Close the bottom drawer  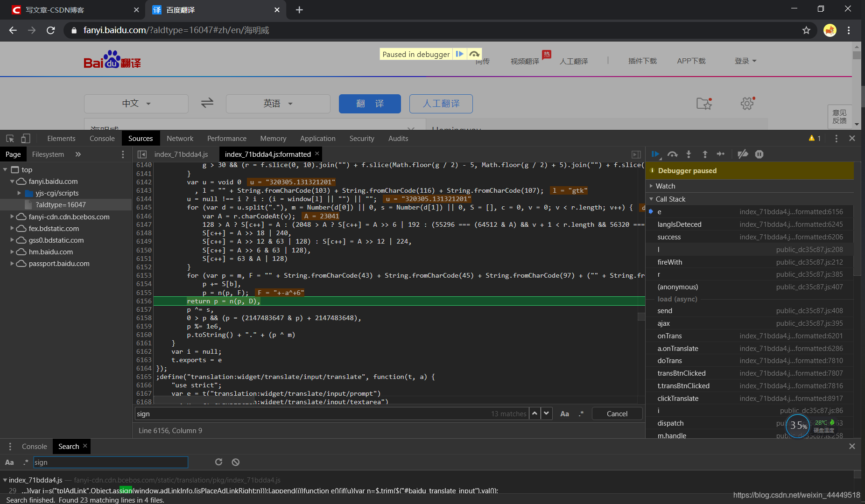click(x=852, y=447)
